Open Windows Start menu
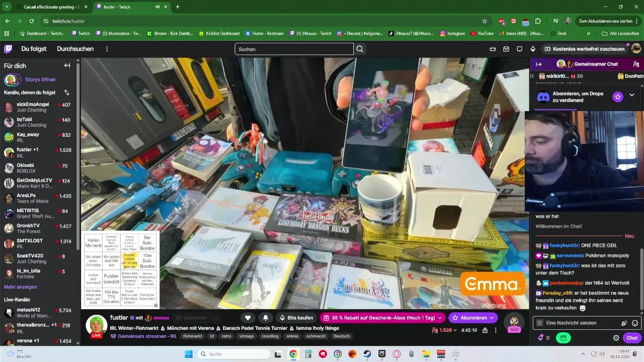 (188, 354)
